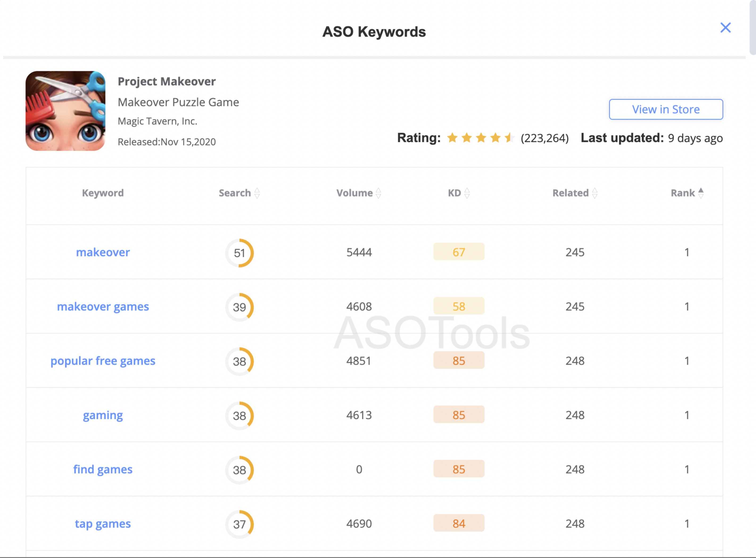756x558 pixels.
Task: Sort table by Related column arrows
Action: point(594,193)
